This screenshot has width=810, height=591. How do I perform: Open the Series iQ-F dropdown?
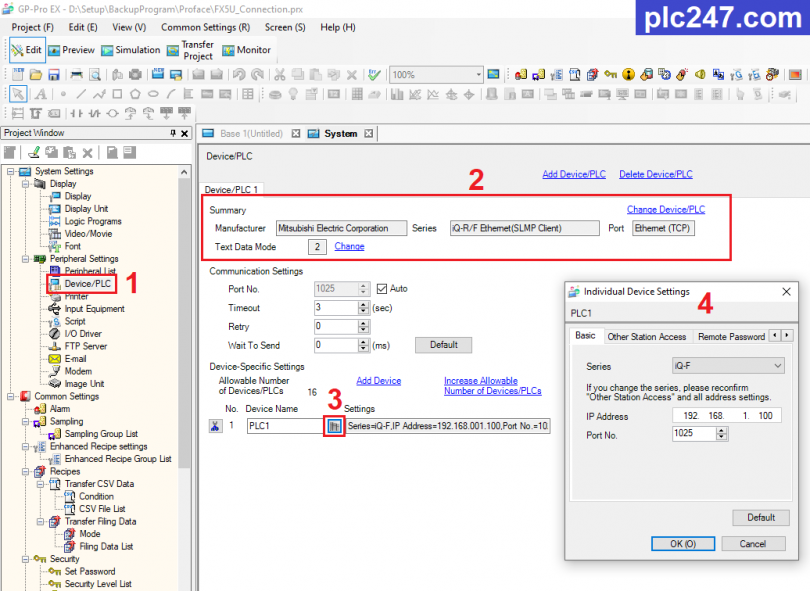[x=728, y=366]
